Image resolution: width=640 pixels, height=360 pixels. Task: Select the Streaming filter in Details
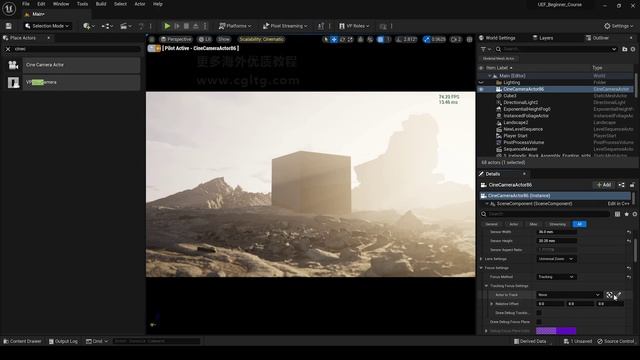click(557, 224)
